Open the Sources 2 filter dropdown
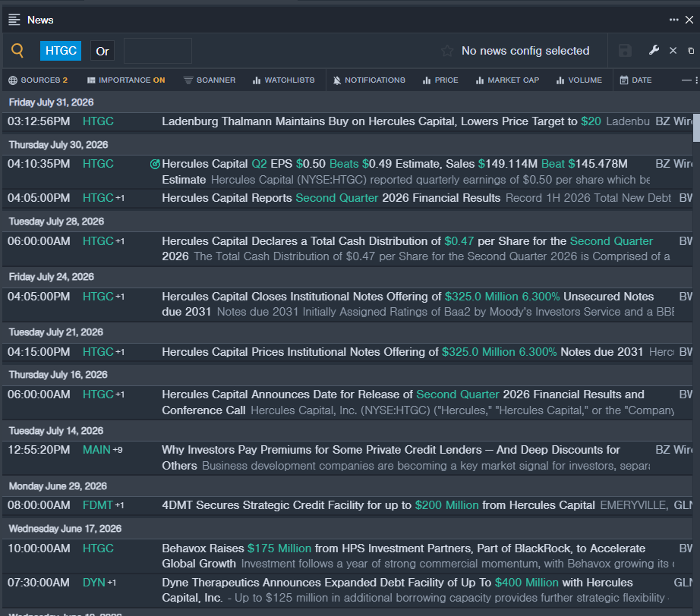The image size is (700, 616). pyautogui.click(x=38, y=80)
